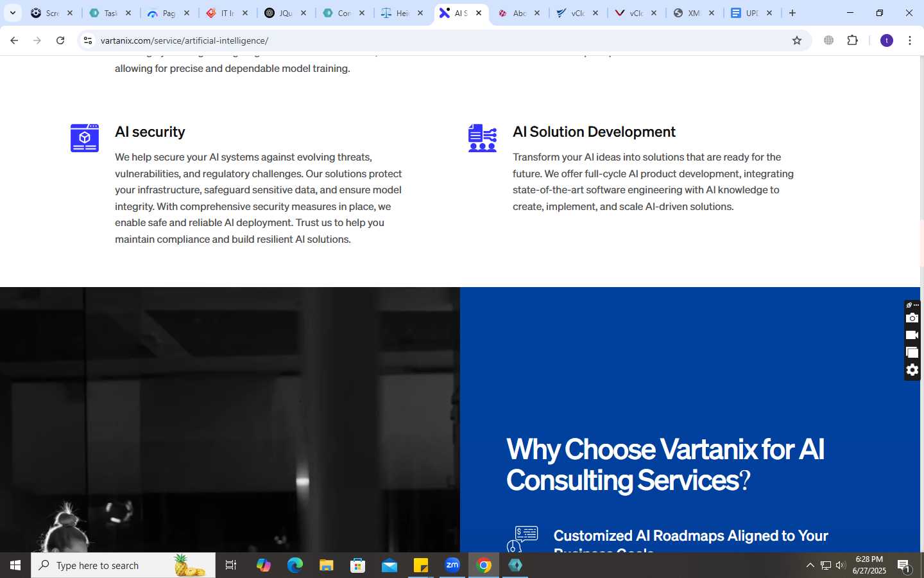
Task: Switch to the 'Pag' browser tab
Action: click(168, 13)
